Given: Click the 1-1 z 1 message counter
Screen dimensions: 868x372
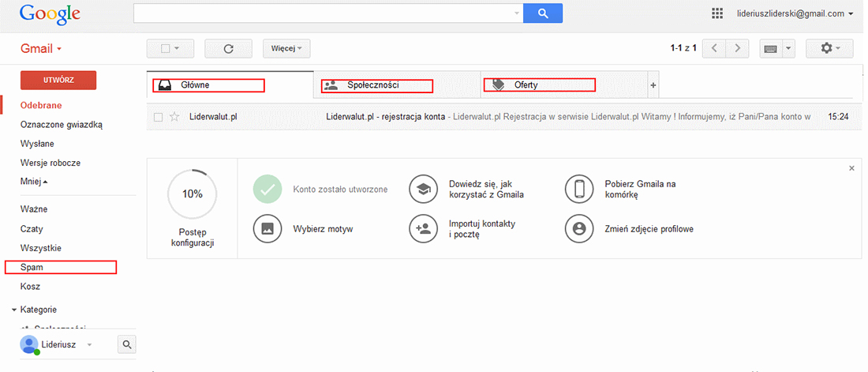Looking at the screenshot, I should tap(683, 48).
